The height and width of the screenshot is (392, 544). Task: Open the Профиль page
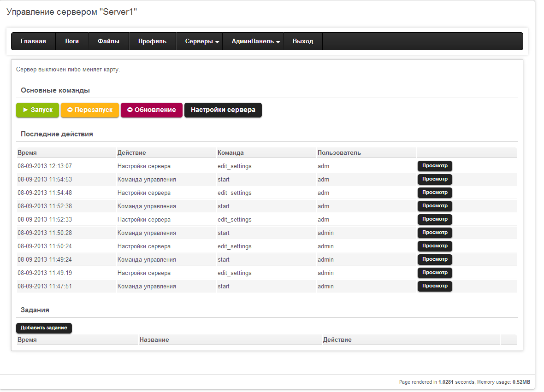[152, 41]
